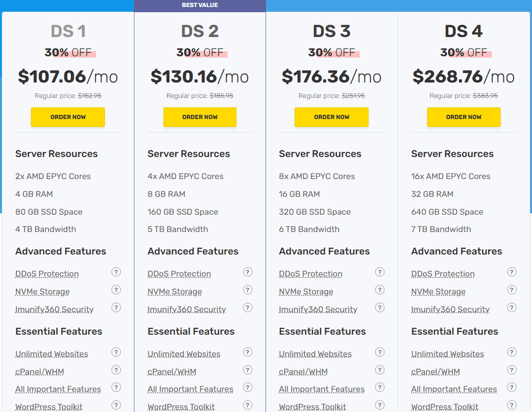Click help icon beside DS 1 cPanel/WHM
Image resolution: width=532 pixels, height=412 pixels.
(116, 370)
